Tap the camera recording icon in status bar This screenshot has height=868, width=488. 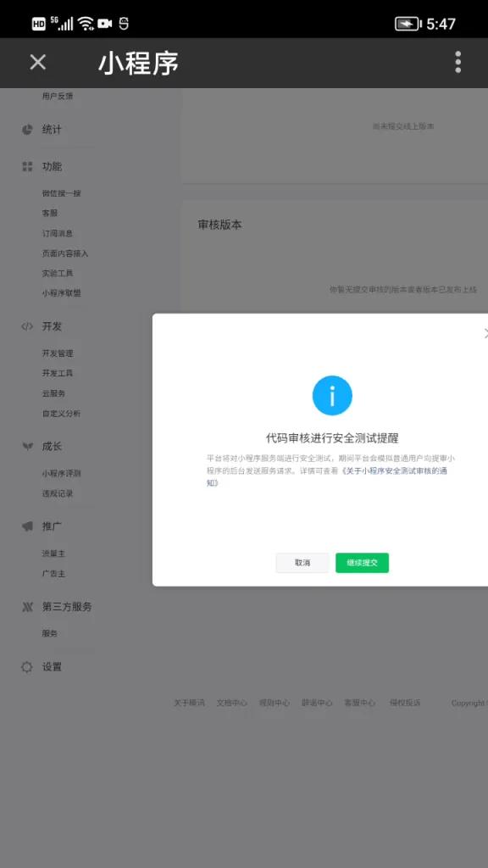point(104,23)
